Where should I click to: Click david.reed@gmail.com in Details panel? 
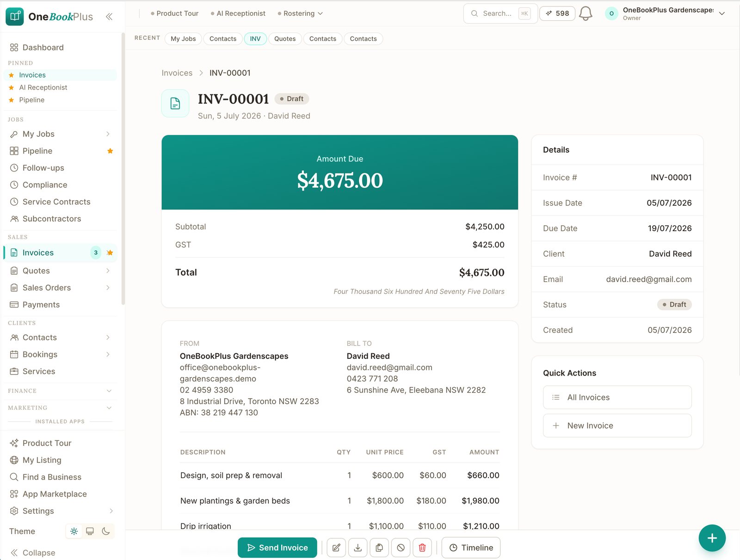coord(649,279)
